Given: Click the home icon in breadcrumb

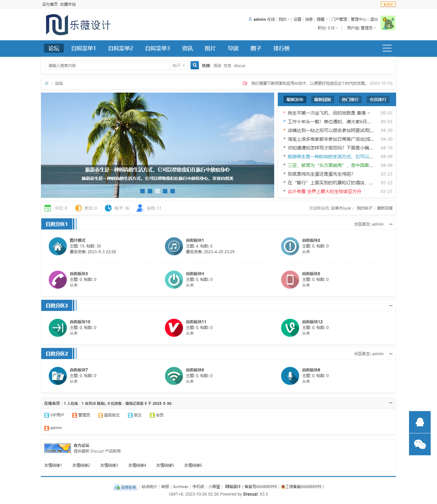Looking at the screenshot, I should (47, 83).
